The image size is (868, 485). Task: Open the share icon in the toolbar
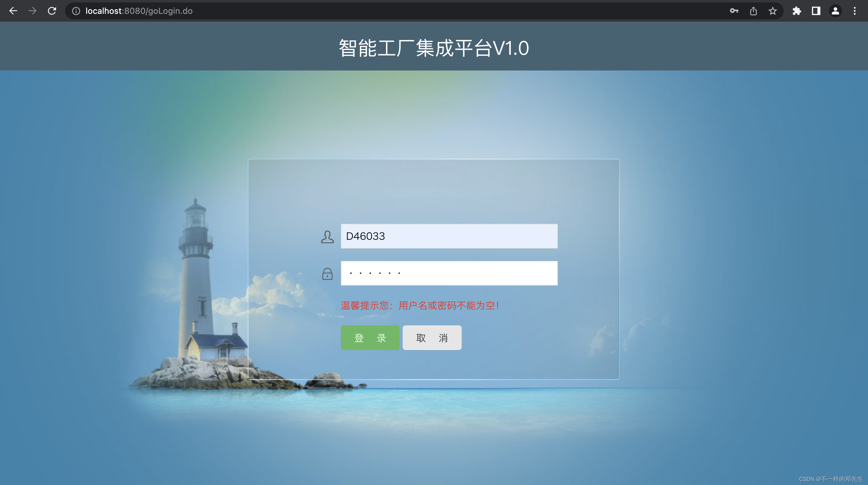click(753, 11)
